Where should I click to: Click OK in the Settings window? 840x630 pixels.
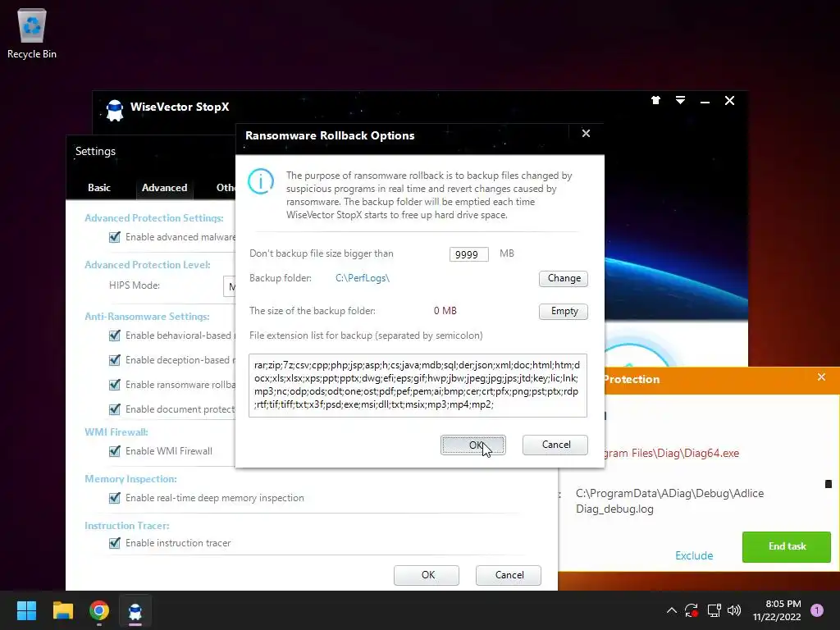(x=427, y=575)
